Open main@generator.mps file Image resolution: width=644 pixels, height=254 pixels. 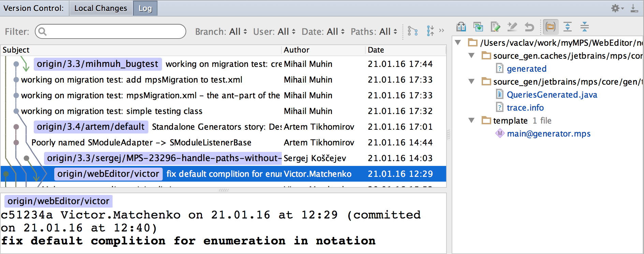click(x=548, y=133)
